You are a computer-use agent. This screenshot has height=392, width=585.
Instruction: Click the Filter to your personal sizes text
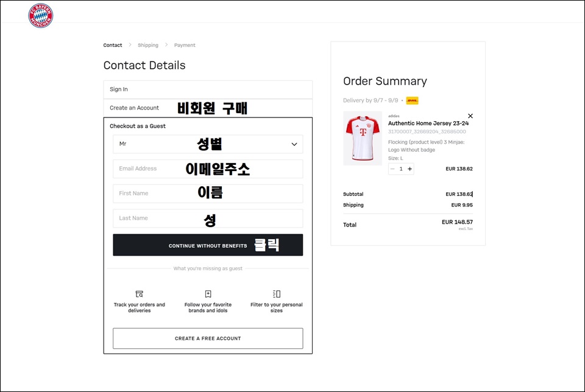[277, 307]
